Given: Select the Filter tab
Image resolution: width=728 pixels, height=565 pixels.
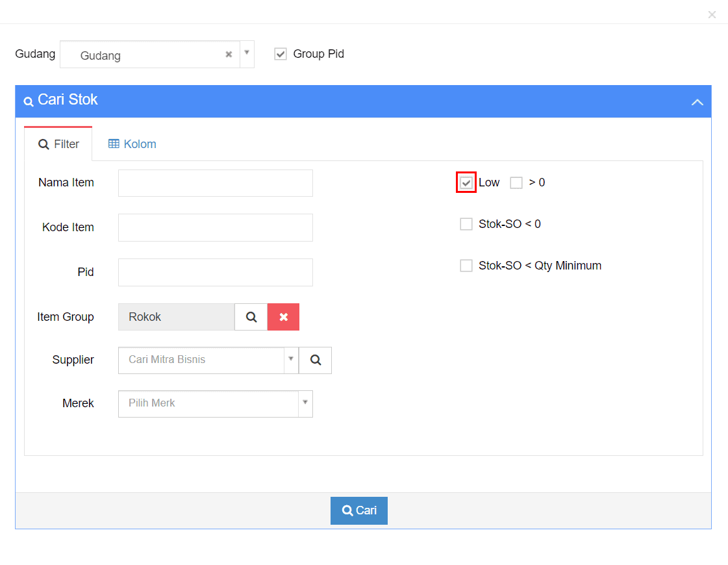Looking at the screenshot, I should tap(58, 144).
